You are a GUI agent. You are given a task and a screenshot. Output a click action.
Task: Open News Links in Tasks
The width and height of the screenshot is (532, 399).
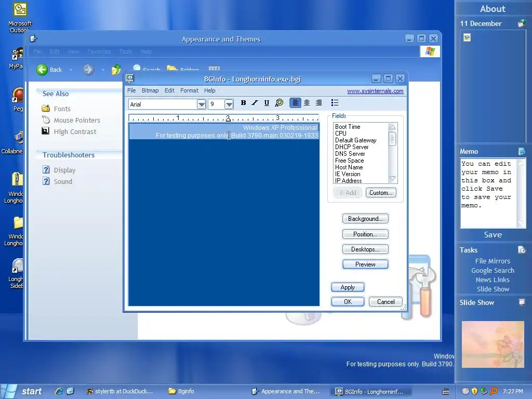point(493,280)
